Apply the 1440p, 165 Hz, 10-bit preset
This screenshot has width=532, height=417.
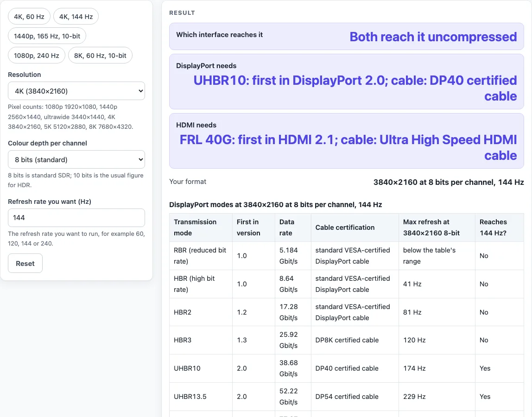point(47,36)
